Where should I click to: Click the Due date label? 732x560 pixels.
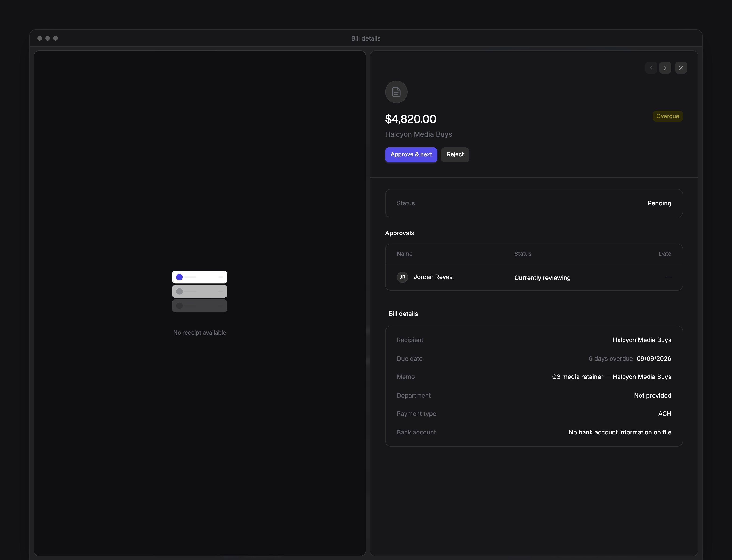(x=409, y=359)
